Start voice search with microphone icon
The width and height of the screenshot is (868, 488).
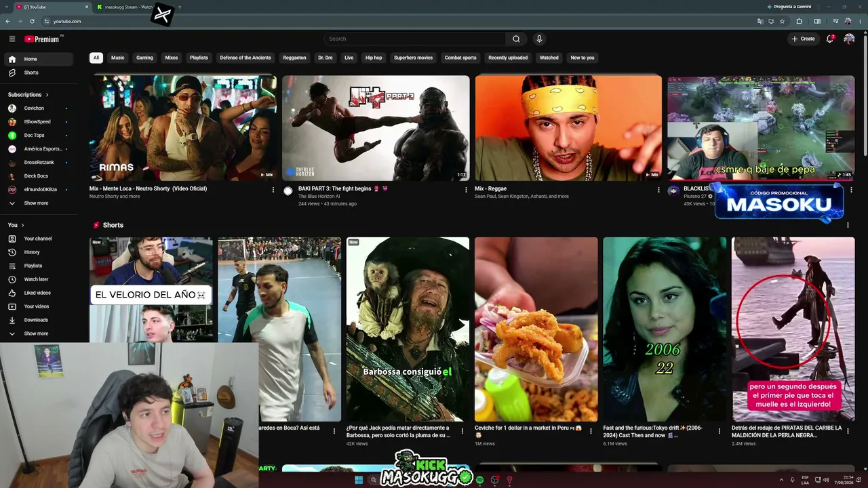[x=539, y=39]
